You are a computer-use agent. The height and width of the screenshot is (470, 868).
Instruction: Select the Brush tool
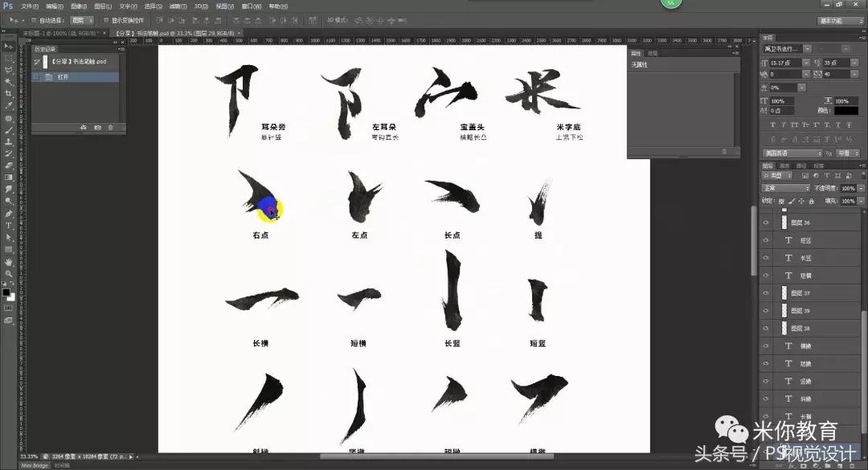coord(8,130)
